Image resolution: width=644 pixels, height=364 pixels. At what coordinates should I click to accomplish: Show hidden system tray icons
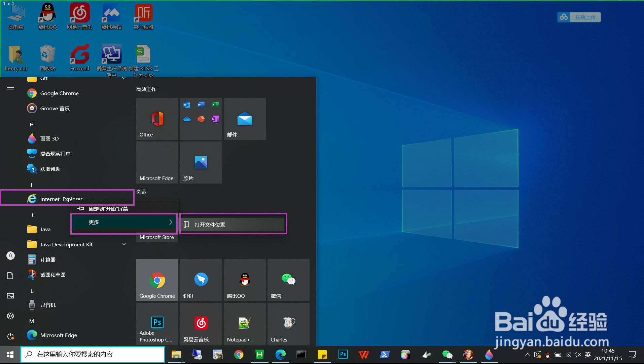527,355
